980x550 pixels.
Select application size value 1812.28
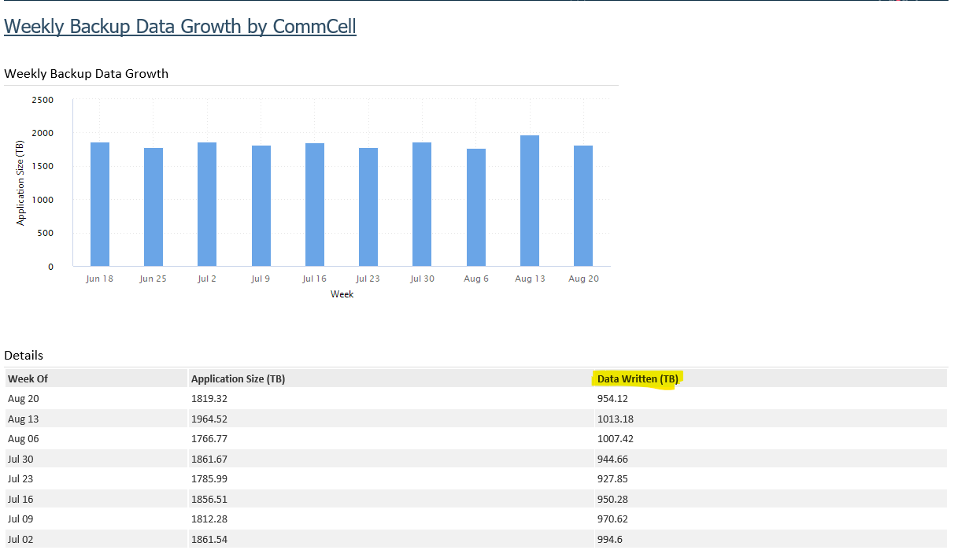209,519
